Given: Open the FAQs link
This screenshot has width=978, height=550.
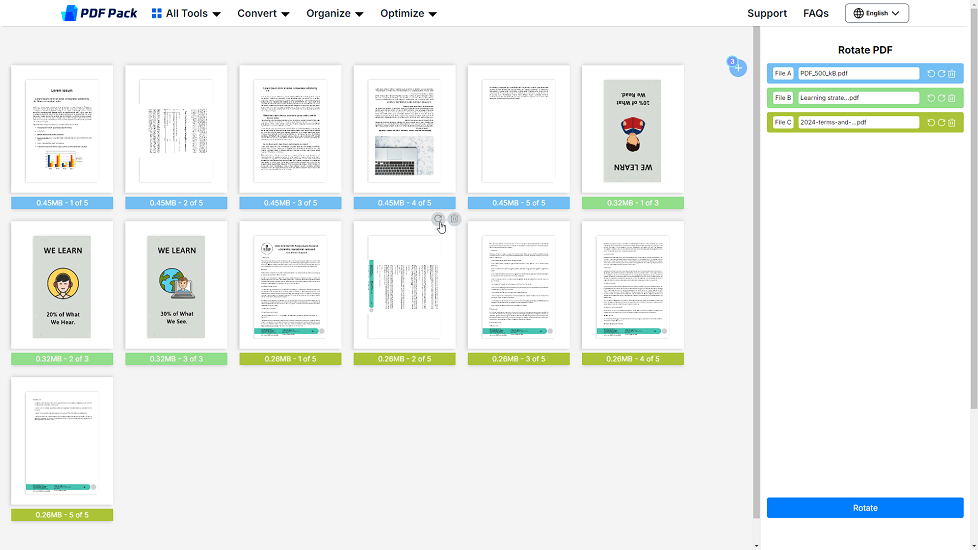Looking at the screenshot, I should [815, 14].
